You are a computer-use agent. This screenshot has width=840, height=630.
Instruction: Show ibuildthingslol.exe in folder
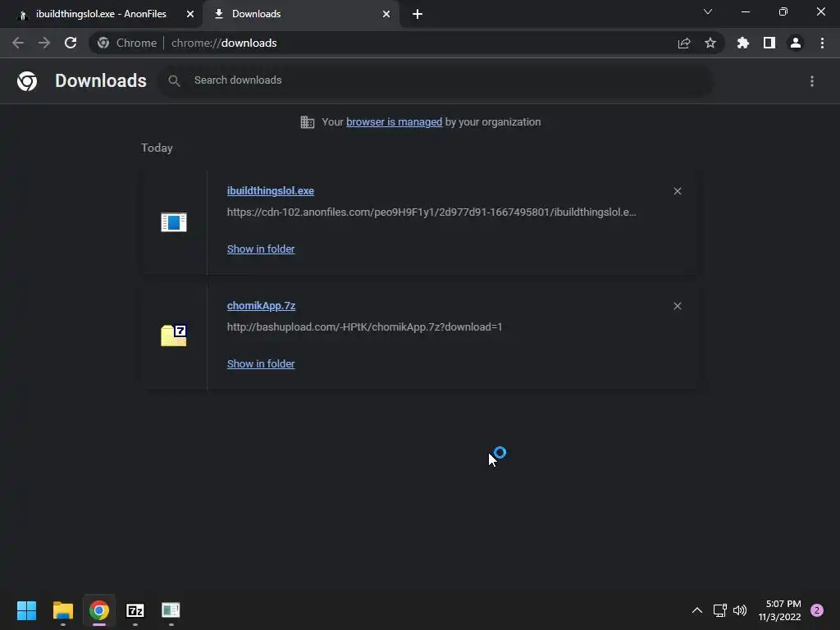[261, 249]
